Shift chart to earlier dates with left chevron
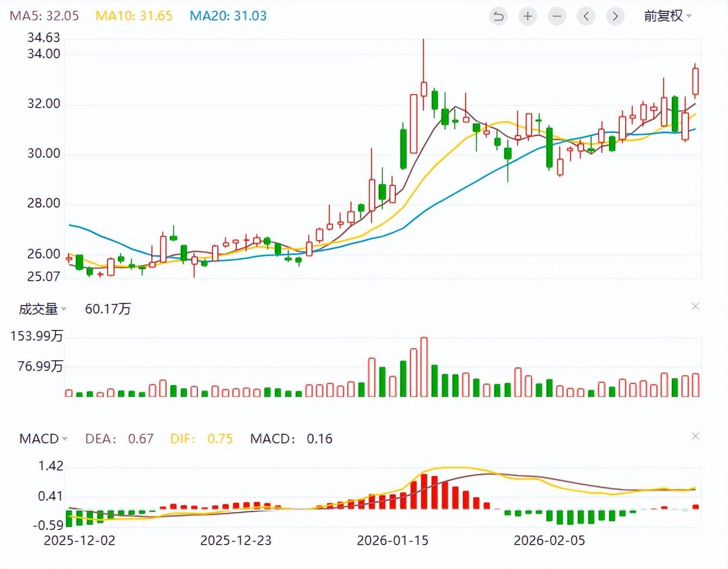The image size is (728, 569). tap(586, 16)
